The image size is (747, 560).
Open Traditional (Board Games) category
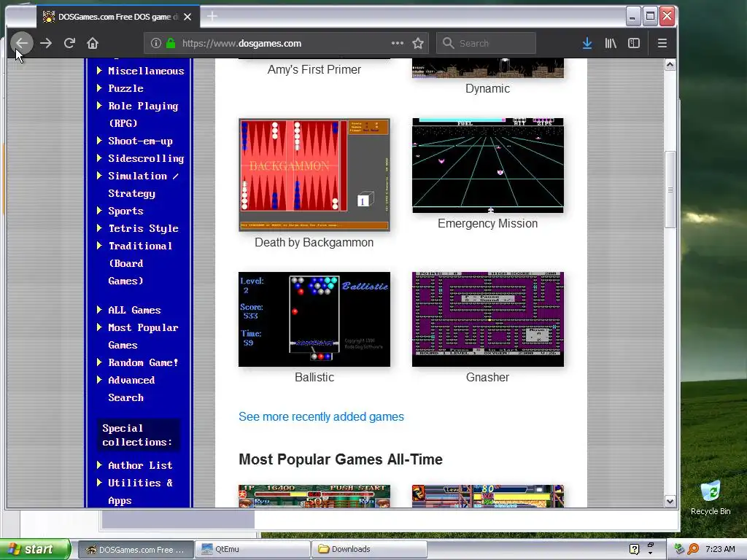pos(140,263)
